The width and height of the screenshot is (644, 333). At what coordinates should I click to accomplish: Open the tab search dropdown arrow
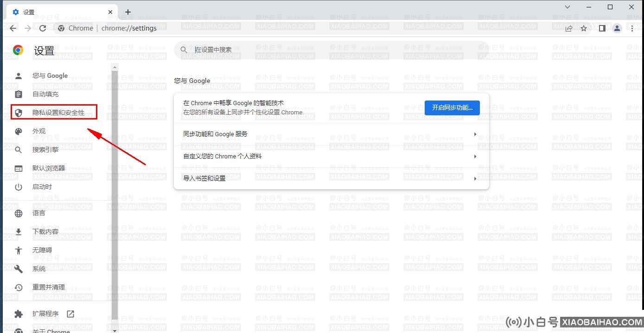(567, 7)
